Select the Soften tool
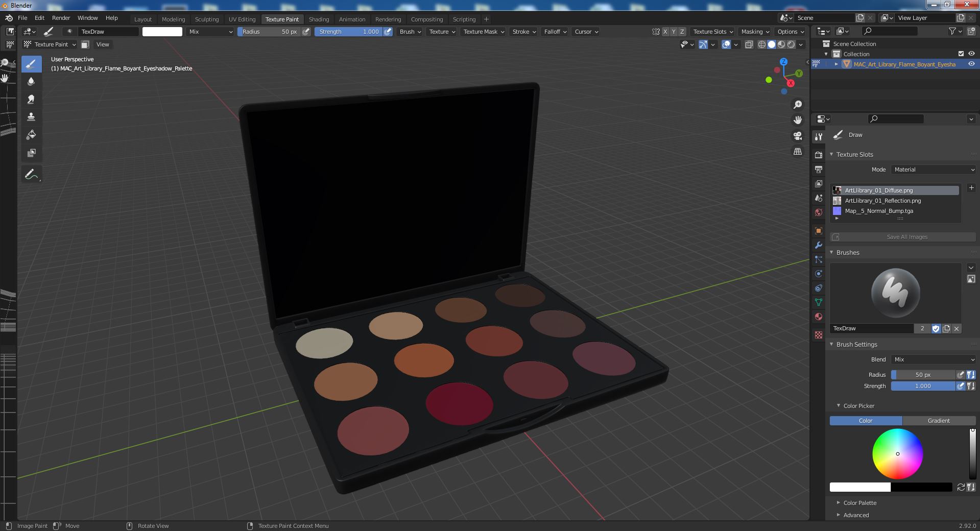Image resolution: width=980 pixels, height=531 pixels. pyautogui.click(x=31, y=81)
